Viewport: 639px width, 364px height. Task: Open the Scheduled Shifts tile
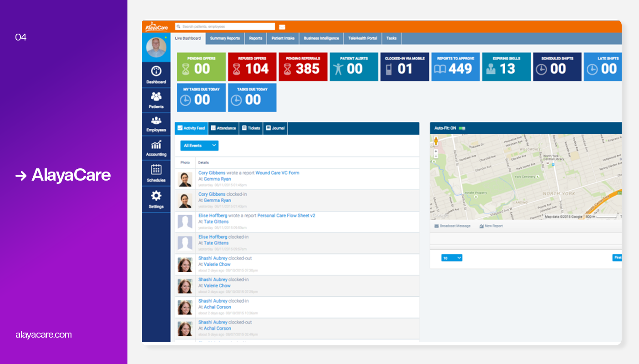pos(558,67)
